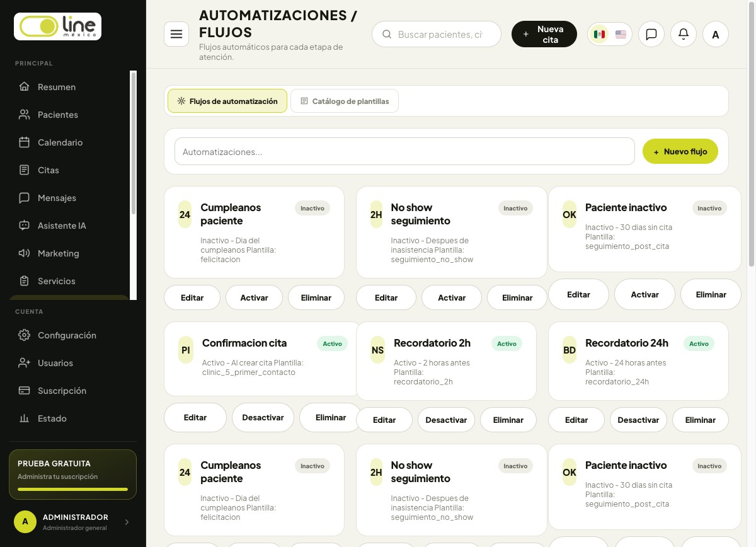Click the yellow A avatar beside Administrador

[25, 522]
